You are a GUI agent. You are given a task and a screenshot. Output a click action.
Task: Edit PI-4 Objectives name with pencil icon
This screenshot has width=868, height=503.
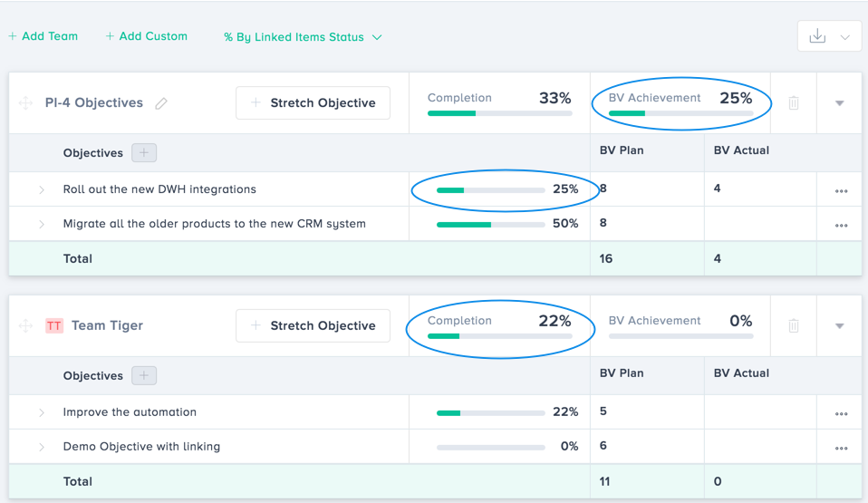pyautogui.click(x=161, y=103)
